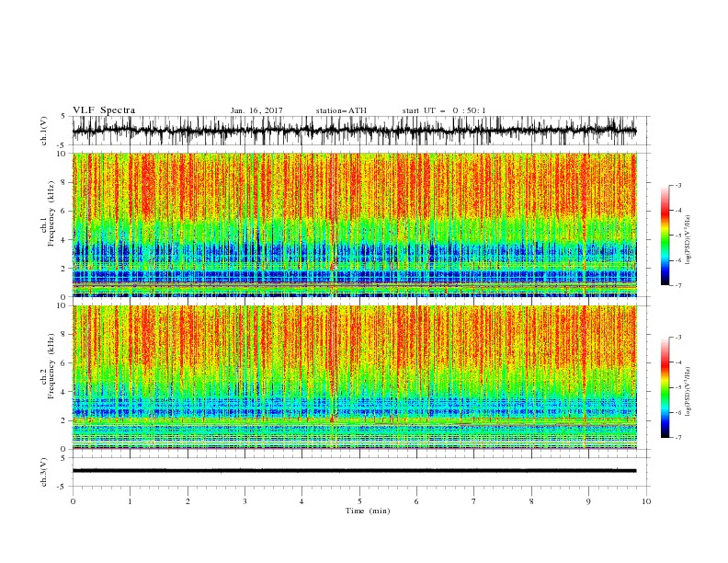The height and width of the screenshot is (563, 728).
Task: Click time axis tick label "1"
Action: 130,501
